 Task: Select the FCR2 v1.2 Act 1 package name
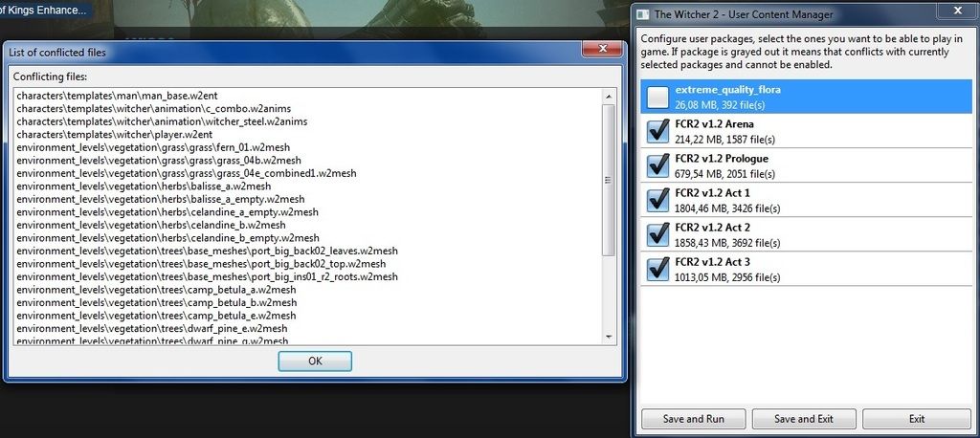(712, 193)
